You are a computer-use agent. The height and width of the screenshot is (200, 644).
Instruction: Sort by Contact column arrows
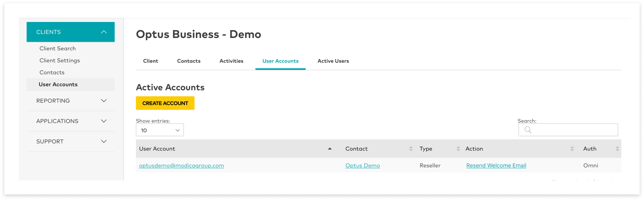[x=411, y=149]
